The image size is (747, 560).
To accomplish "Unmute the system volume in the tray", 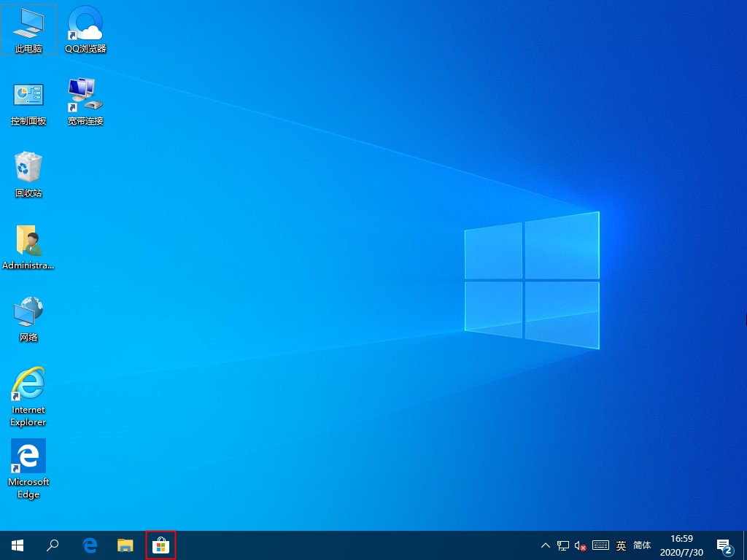I will (580, 545).
